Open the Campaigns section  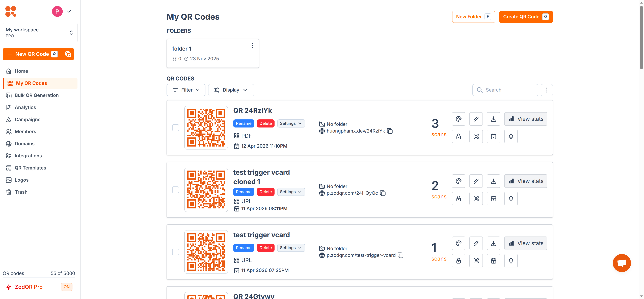[40, 119]
